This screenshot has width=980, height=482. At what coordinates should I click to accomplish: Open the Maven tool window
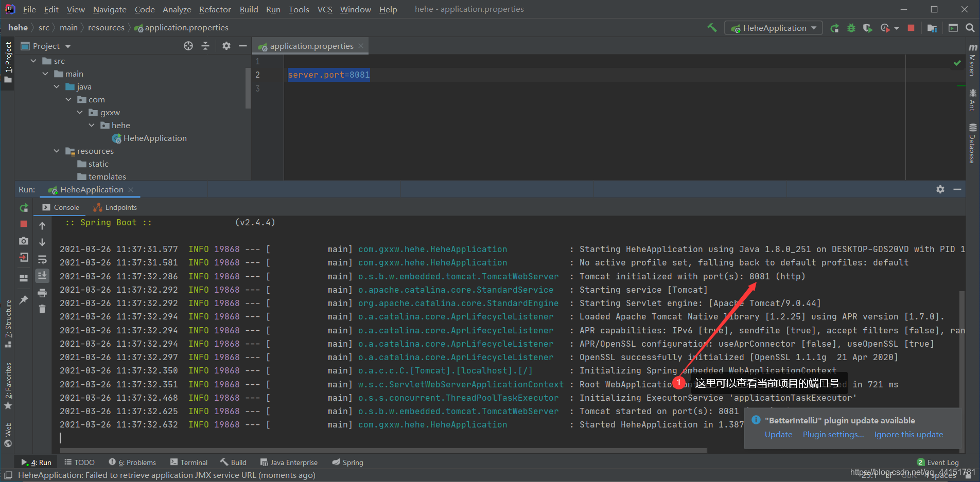[972, 60]
